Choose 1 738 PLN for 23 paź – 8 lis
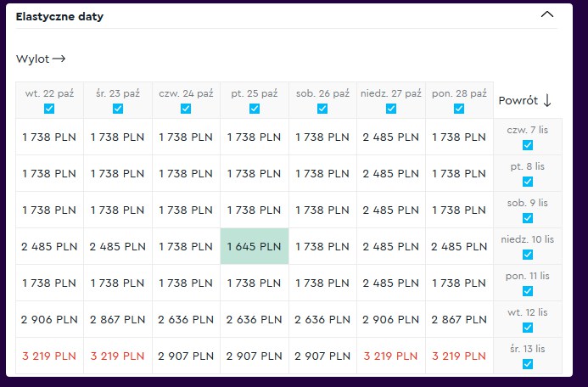 (x=118, y=174)
